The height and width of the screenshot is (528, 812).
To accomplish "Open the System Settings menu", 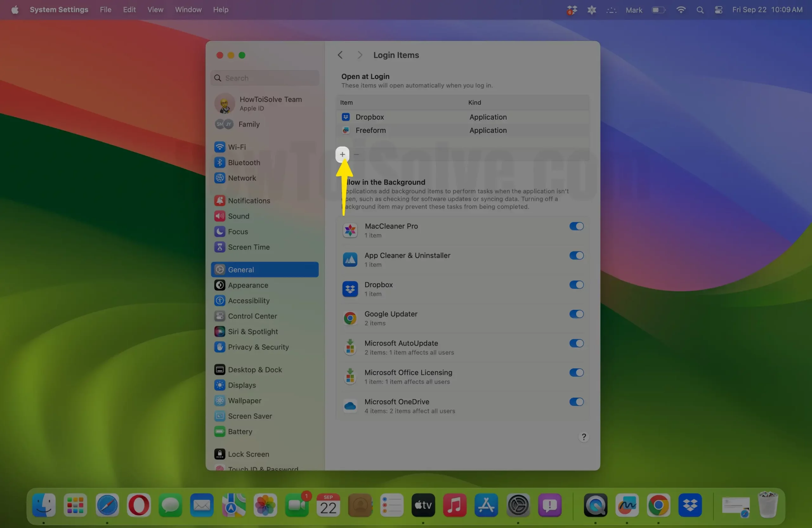I will 59,10.
